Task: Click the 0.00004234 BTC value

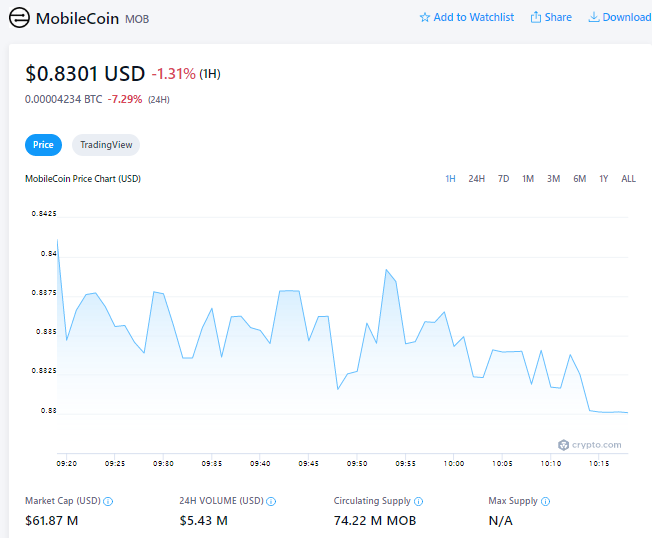Action: pos(63,99)
